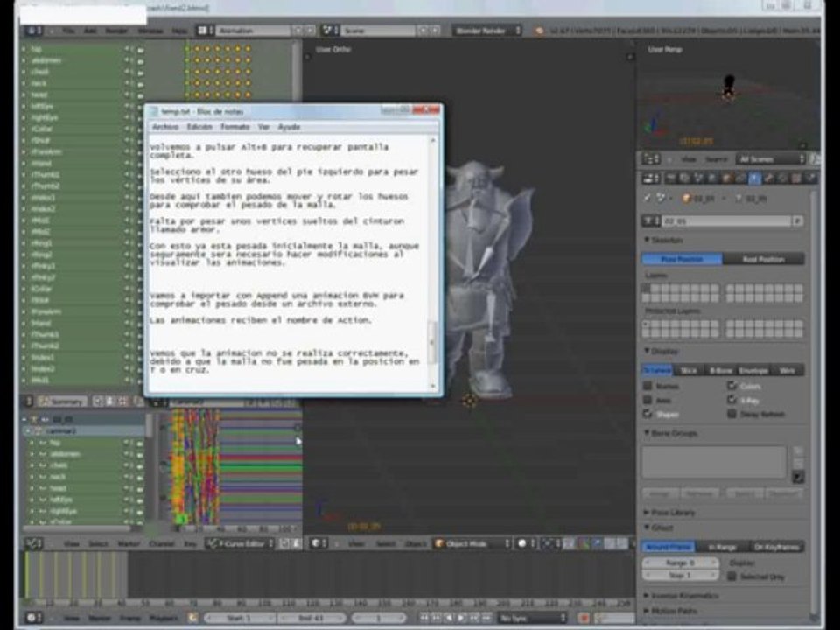Screen dimensions: 840x630
Task: Click the timeline Start frame field
Action: click(x=240, y=619)
